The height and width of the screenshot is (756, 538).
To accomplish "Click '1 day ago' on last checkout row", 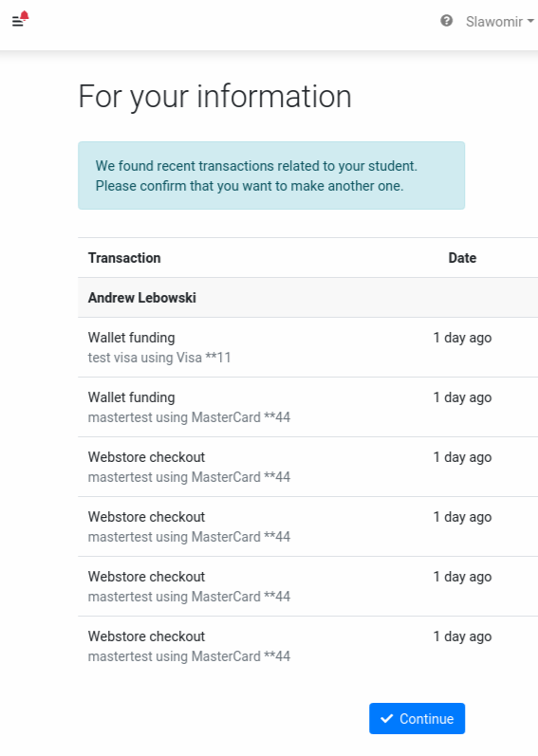I will coord(462,636).
